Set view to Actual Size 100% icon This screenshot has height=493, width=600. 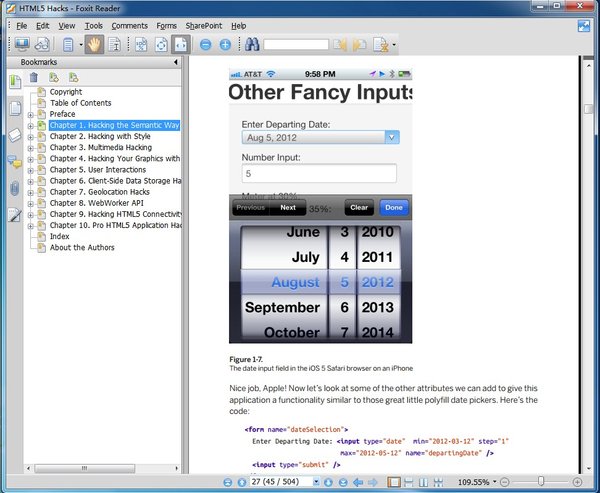(x=141, y=45)
